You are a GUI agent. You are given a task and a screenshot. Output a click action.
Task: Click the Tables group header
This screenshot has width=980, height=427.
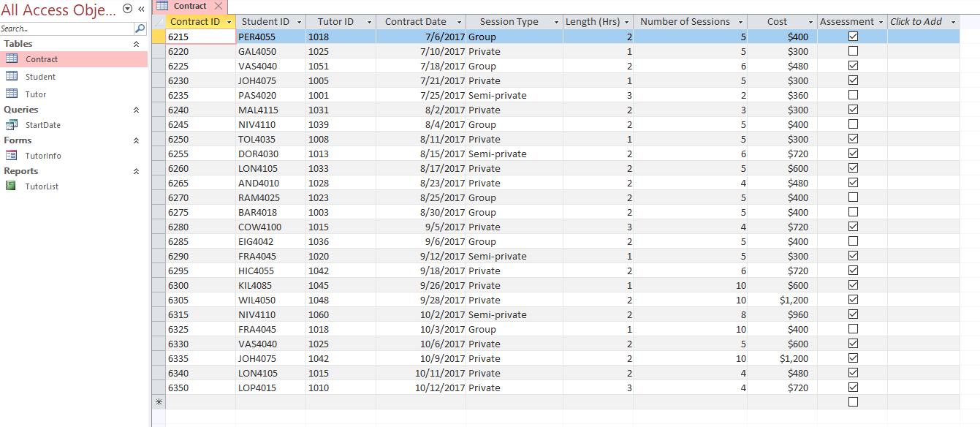pyautogui.click(x=73, y=44)
